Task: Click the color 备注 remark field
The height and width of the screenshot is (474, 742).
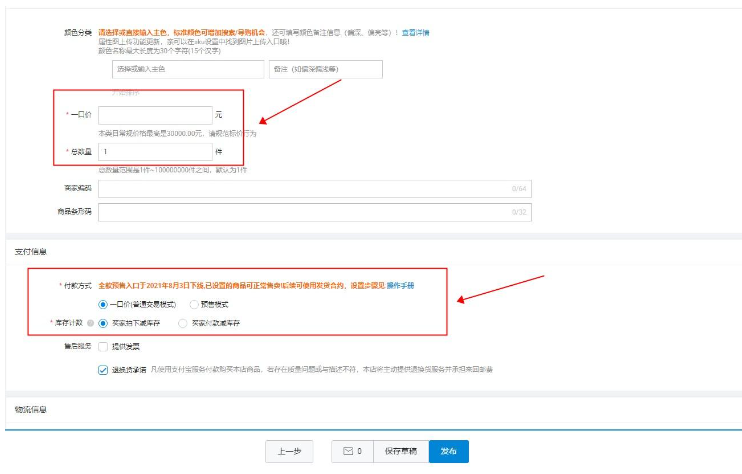Action: click(326, 69)
